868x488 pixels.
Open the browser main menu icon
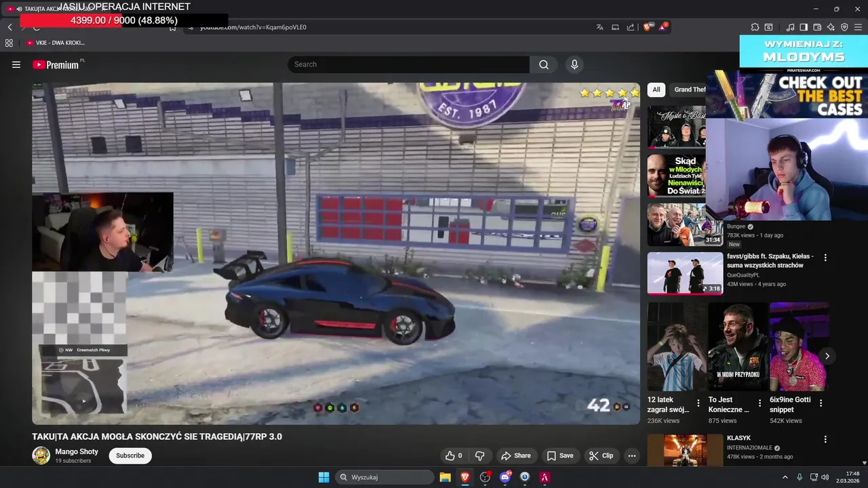(x=858, y=27)
